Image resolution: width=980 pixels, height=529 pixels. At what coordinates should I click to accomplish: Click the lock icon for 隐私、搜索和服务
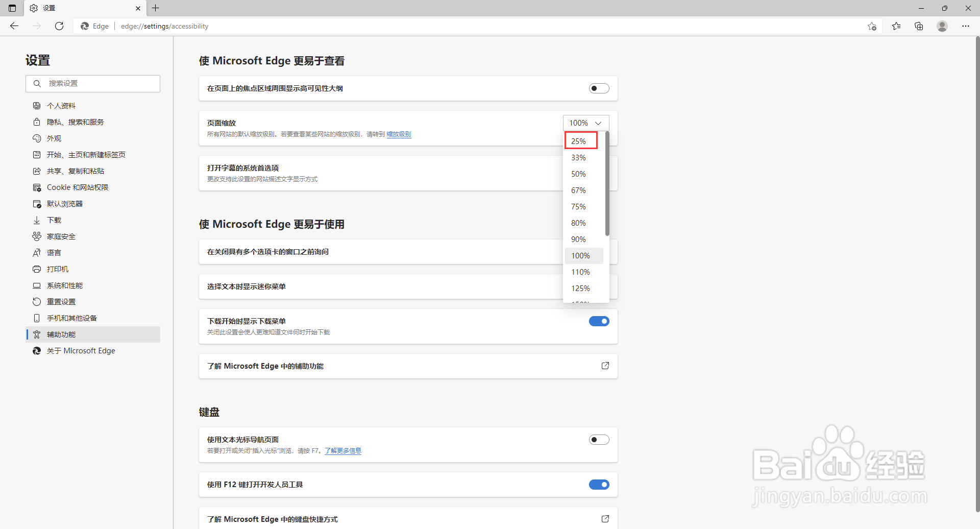point(37,122)
